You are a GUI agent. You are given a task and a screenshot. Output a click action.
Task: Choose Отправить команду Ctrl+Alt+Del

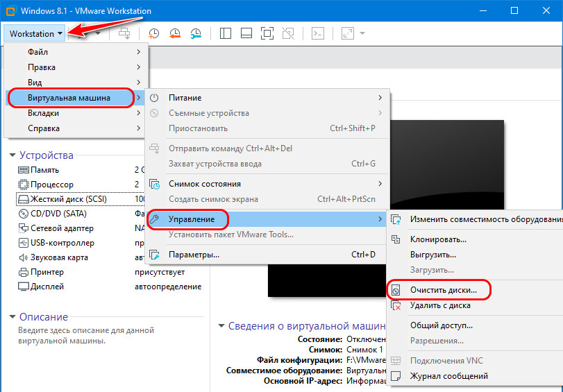(x=267, y=148)
